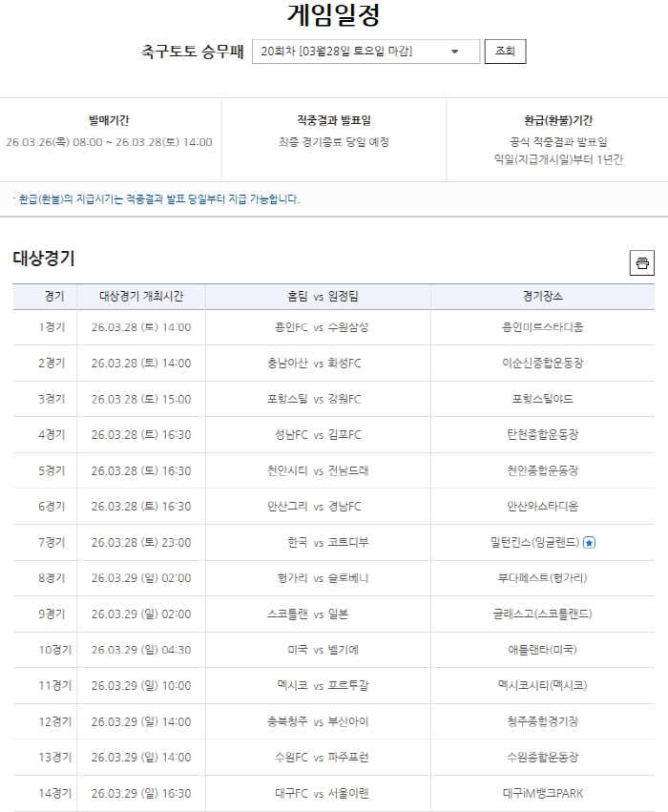Click the 14경기 row number
The image size is (668, 812).
[x=55, y=793]
